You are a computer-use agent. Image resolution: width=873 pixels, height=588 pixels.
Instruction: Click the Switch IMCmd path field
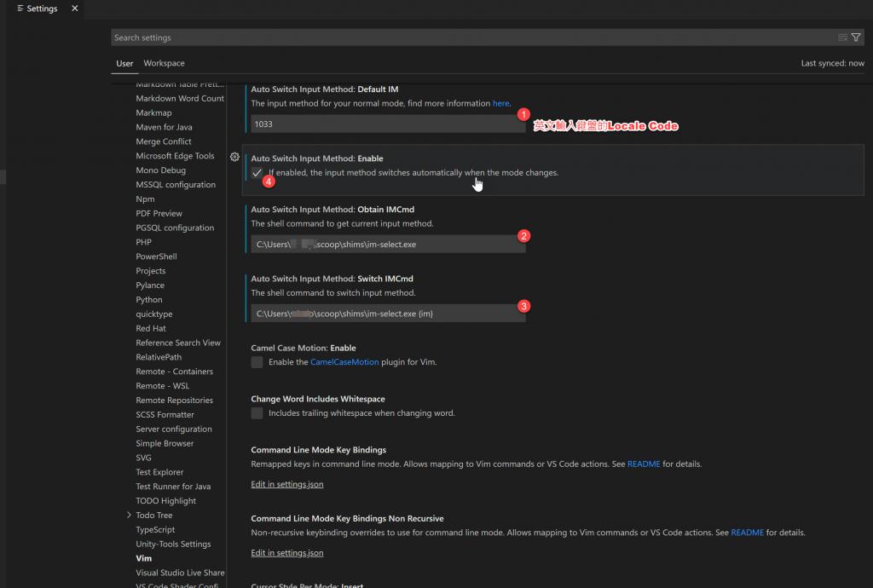click(x=388, y=314)
